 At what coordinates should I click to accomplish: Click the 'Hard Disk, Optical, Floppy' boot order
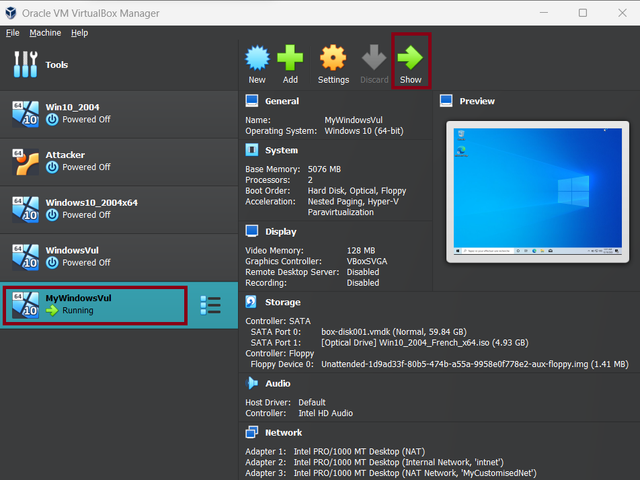pyautogui.click(x=357, y=191)
